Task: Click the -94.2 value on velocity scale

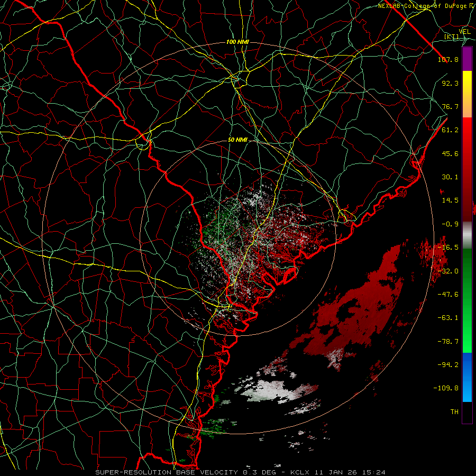Action: 448,365
